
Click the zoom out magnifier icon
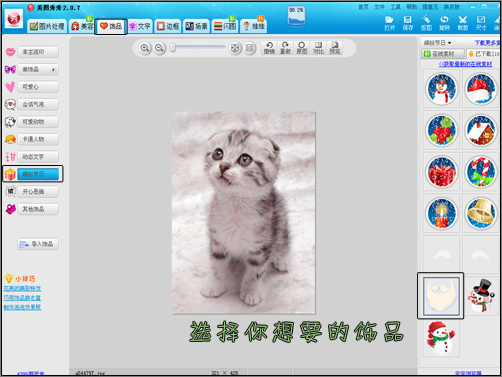click(x=159, y=48)
